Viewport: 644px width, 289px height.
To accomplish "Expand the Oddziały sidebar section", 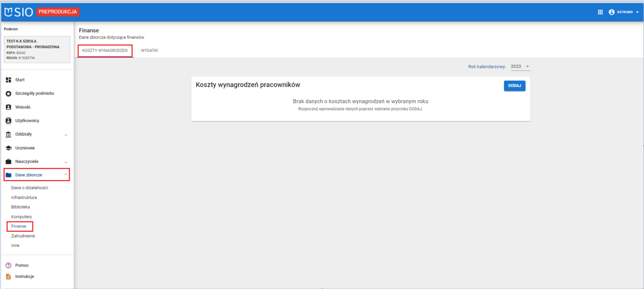I will [x=66, y=135].
